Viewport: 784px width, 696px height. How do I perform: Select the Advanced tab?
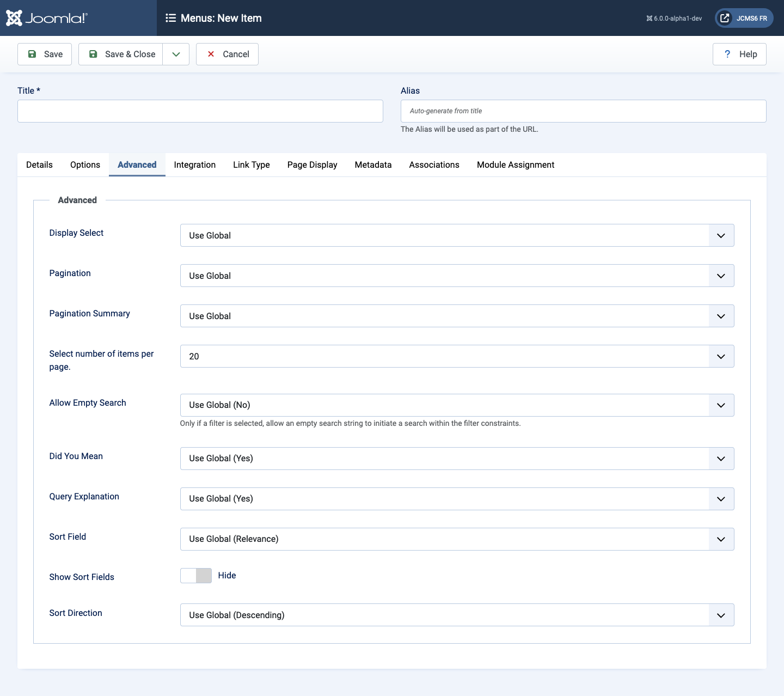pyautogui.click(x=137, y=164)
